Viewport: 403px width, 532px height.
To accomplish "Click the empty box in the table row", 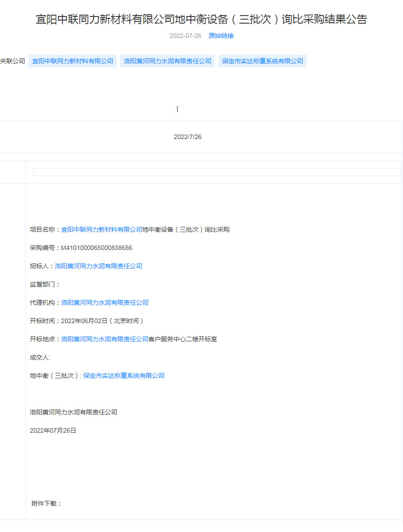I will coord(216,172).
